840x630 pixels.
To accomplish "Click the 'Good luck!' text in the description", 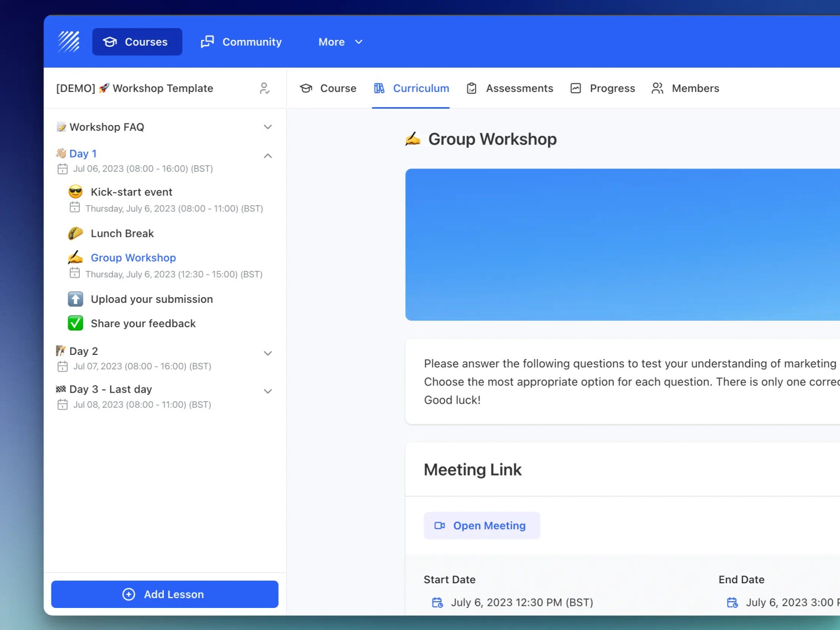I will tap(453, 400).
